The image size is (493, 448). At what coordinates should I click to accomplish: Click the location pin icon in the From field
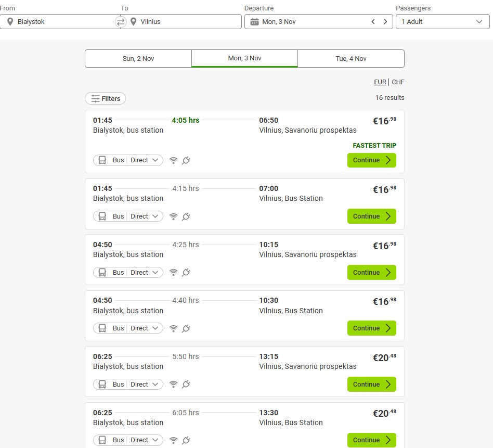(10, 22)
